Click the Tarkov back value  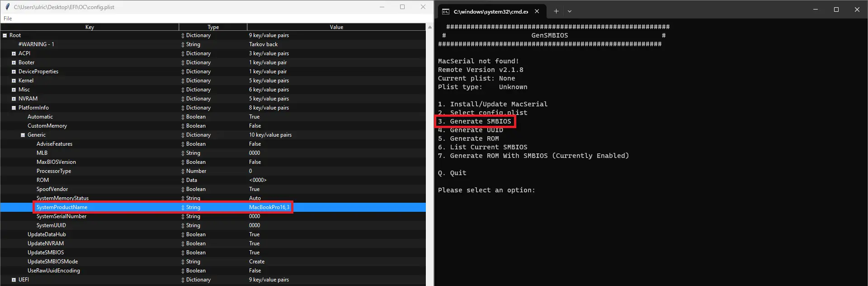(x=263, y=44)
